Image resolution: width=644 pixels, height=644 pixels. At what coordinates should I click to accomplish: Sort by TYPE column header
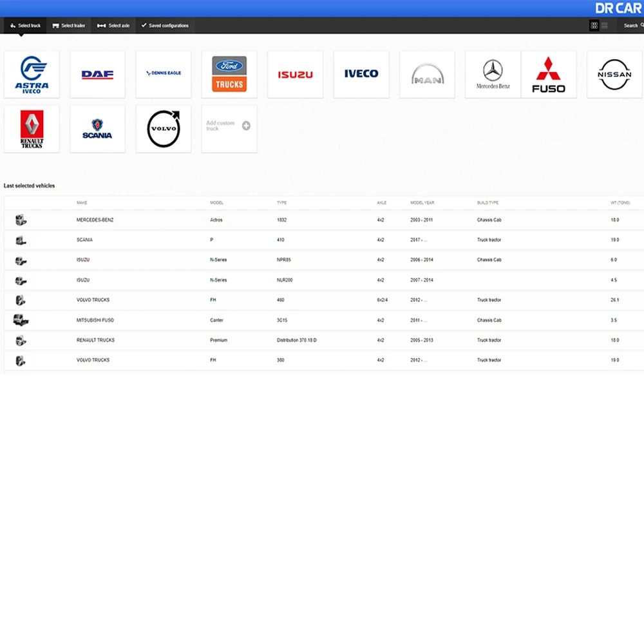coord(282,203)
